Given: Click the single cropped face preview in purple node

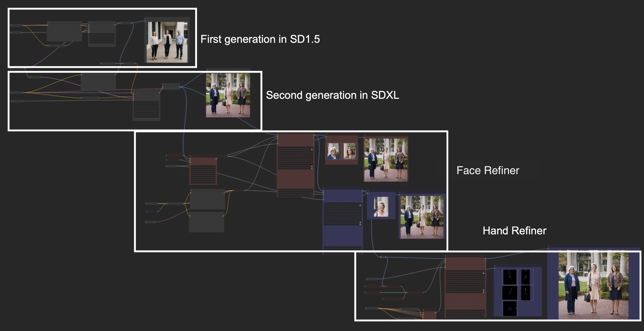Looking at the screenshot, I should (x=381, y=206).
